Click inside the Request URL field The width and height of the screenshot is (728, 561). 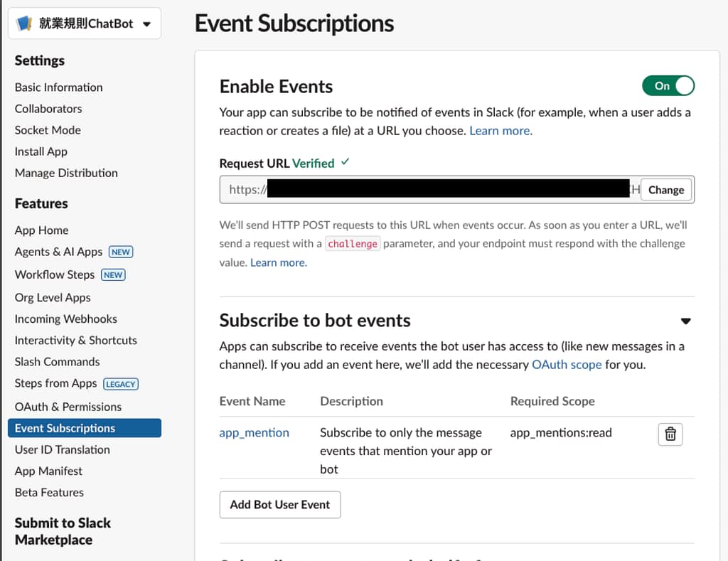pos(427,190)
